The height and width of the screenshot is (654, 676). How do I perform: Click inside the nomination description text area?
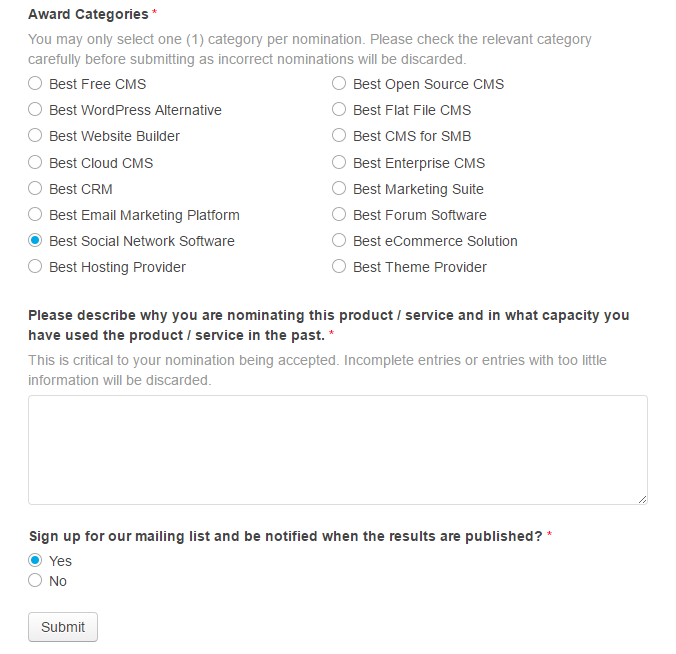pos(337,449)
